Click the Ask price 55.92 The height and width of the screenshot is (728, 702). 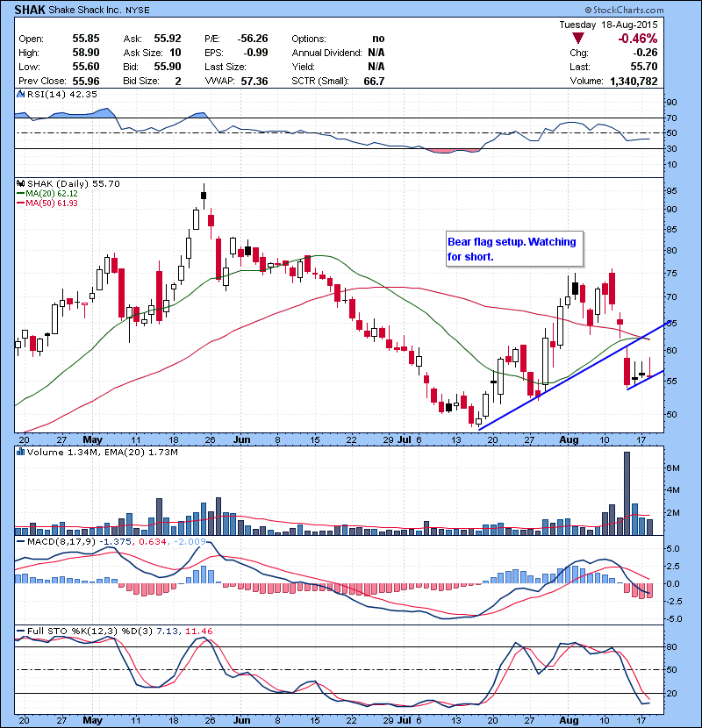pos(168,39)
